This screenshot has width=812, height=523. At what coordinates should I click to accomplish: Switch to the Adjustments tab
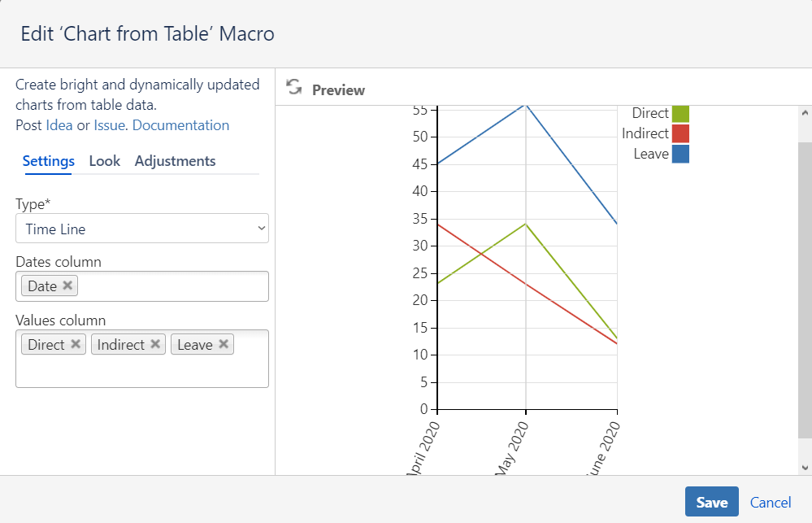click(175, 160)
